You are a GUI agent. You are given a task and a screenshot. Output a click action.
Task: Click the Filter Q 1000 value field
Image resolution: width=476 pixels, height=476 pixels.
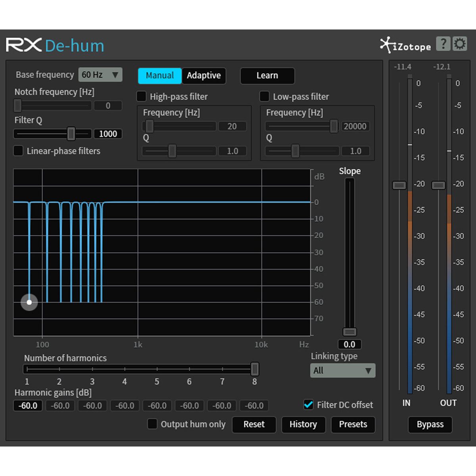pos(108,134)
